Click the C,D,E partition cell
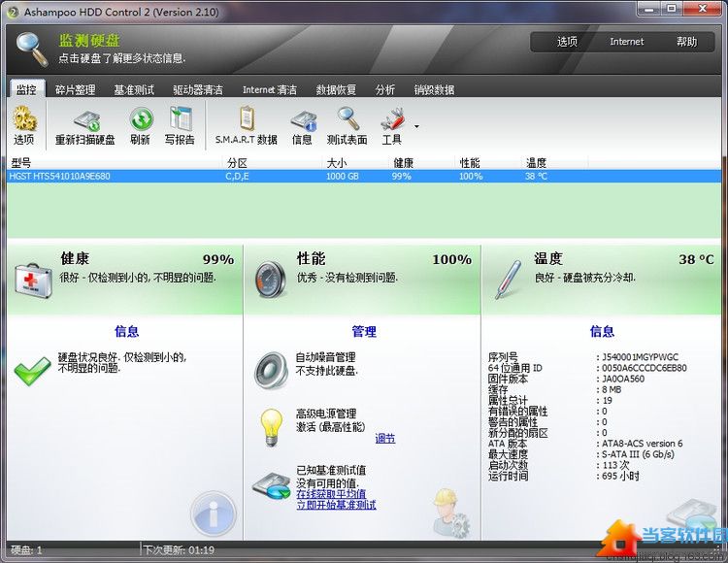The image size is (728, 563). (x=237, y=177)
